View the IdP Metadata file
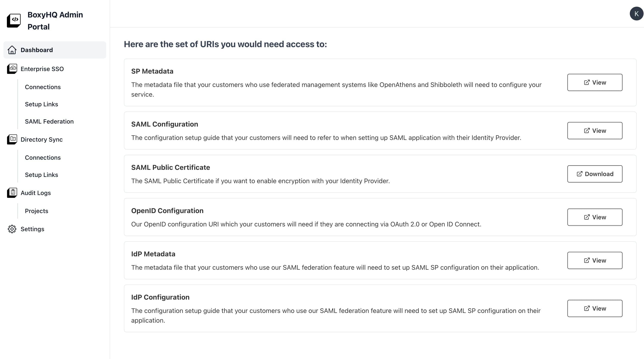The image size is (644, 359). 595,260
